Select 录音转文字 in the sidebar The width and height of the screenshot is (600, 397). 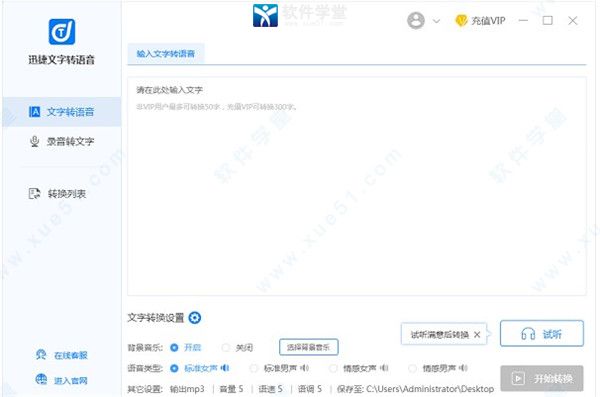pyautogui.click(x=62, y=142)
